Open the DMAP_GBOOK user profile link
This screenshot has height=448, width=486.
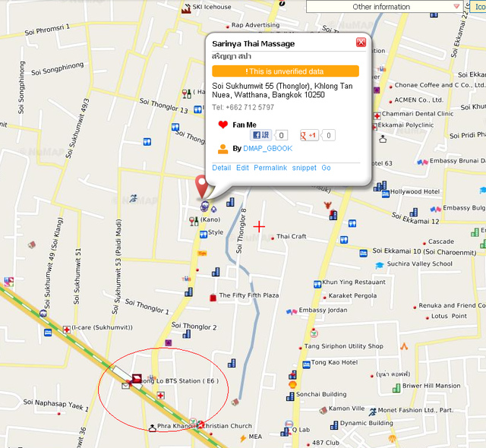click(267, 148)
